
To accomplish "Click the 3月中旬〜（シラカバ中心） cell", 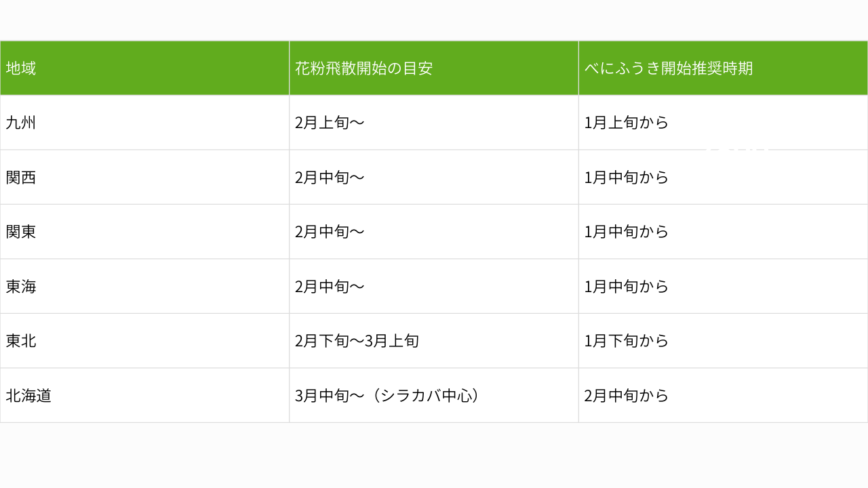I will click(389, 396).
